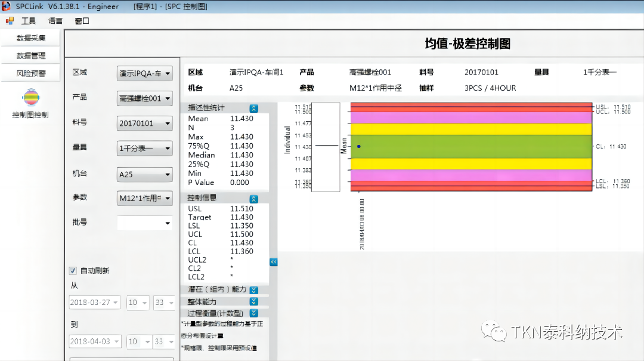Open the 区域 dropdown
644x361 pixels.
pyautogui.click(x=144, y=73)
